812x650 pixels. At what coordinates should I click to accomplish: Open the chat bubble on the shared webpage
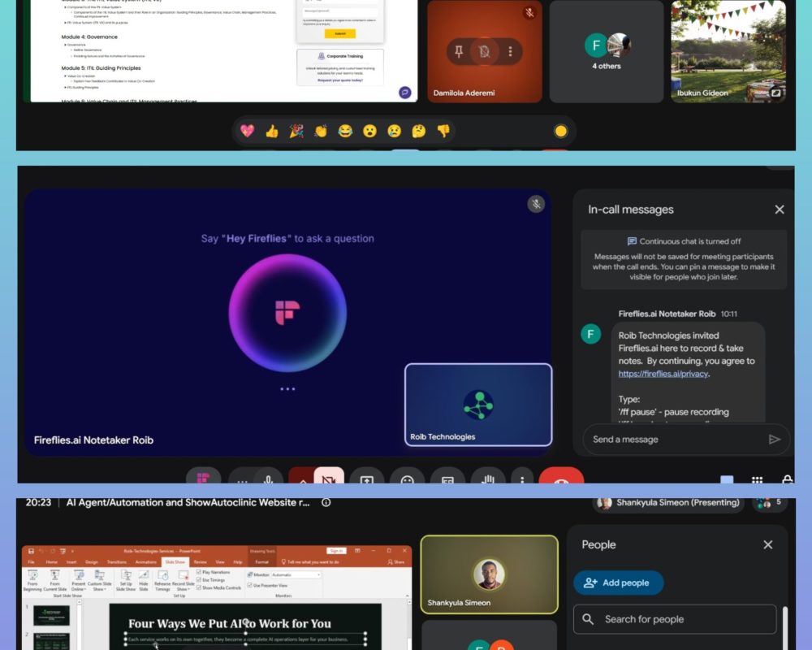[x=405, y=93]
